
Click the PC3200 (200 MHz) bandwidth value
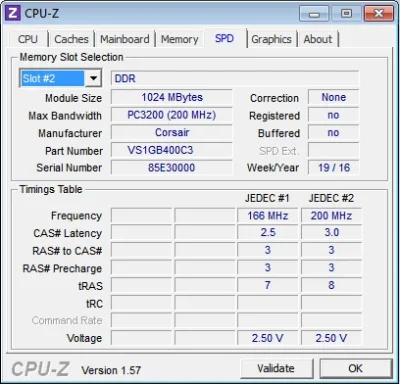click(x=172, y=115)
